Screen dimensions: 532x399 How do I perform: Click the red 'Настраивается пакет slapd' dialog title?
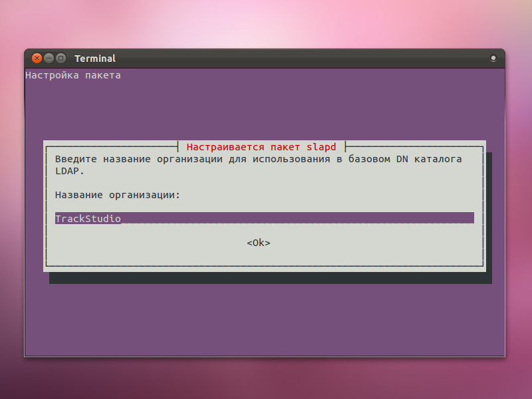pyautogui.click(x=261, y=146)
